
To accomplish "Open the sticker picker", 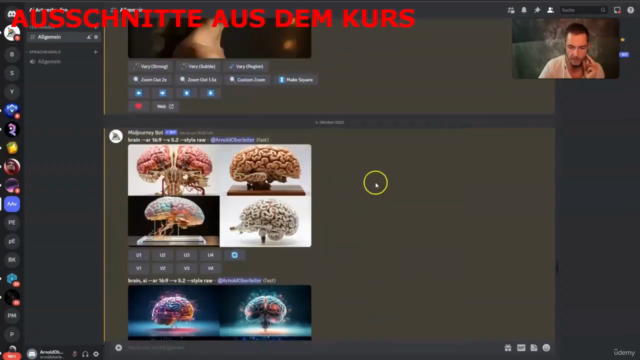I will [x=533, y=348].
